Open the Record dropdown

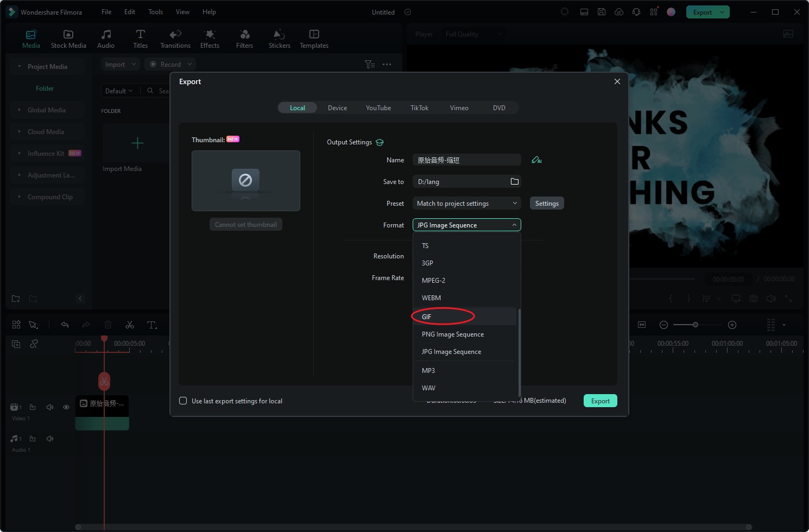170,64
